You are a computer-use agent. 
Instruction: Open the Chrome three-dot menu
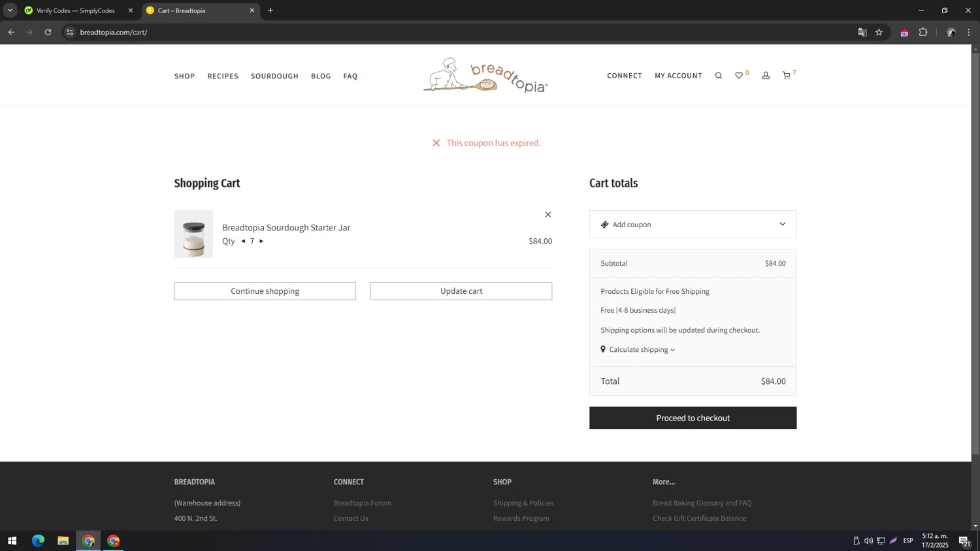coord(969,32)
